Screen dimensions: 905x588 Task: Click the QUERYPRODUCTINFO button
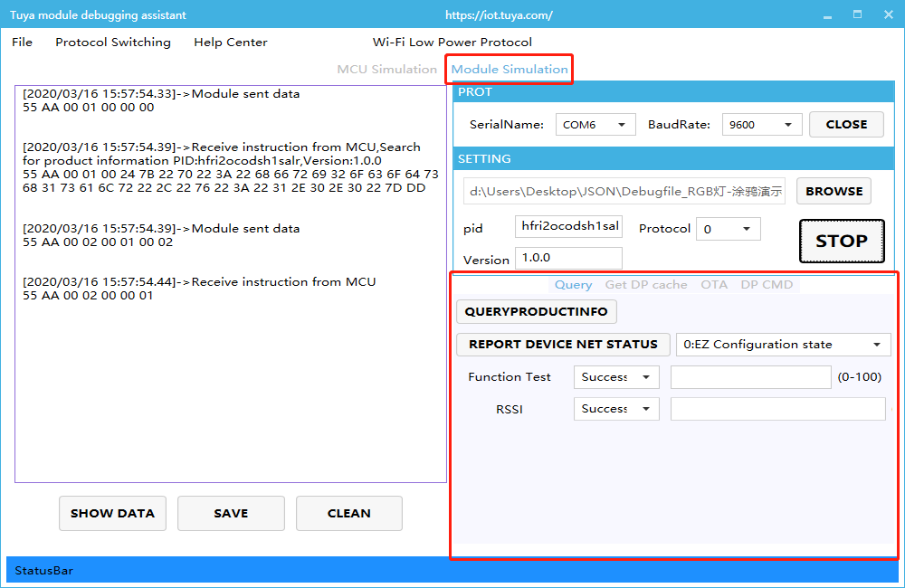(x=537, y=312)
